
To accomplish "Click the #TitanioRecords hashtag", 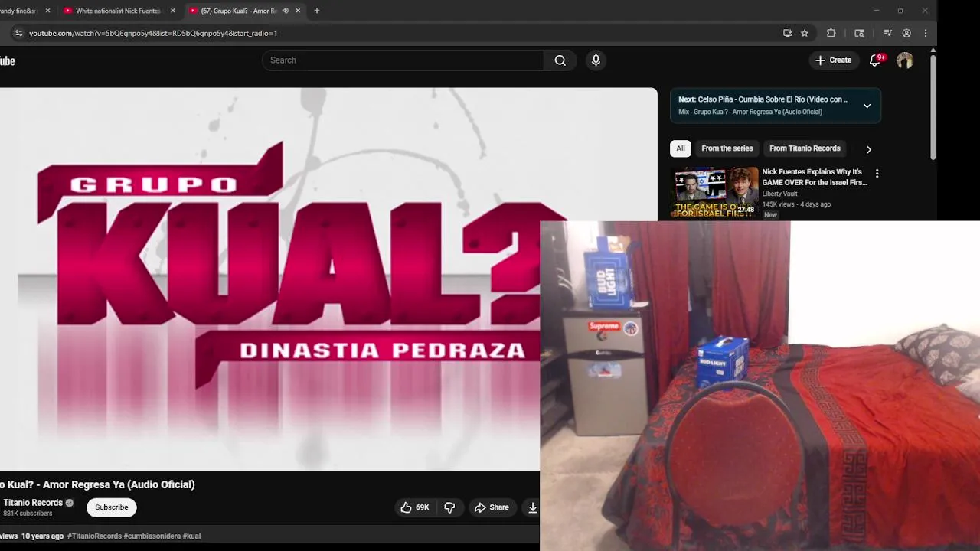I will pos(94,536).
